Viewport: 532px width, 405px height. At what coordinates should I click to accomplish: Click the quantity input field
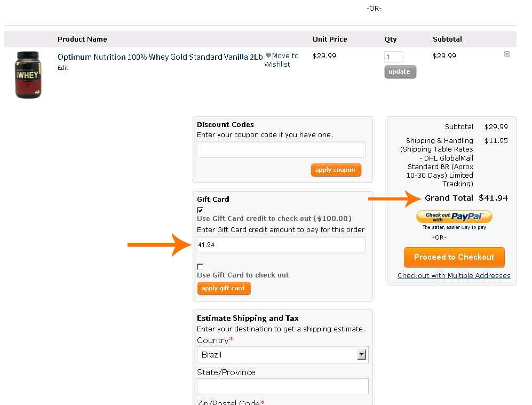pos(394,57)
